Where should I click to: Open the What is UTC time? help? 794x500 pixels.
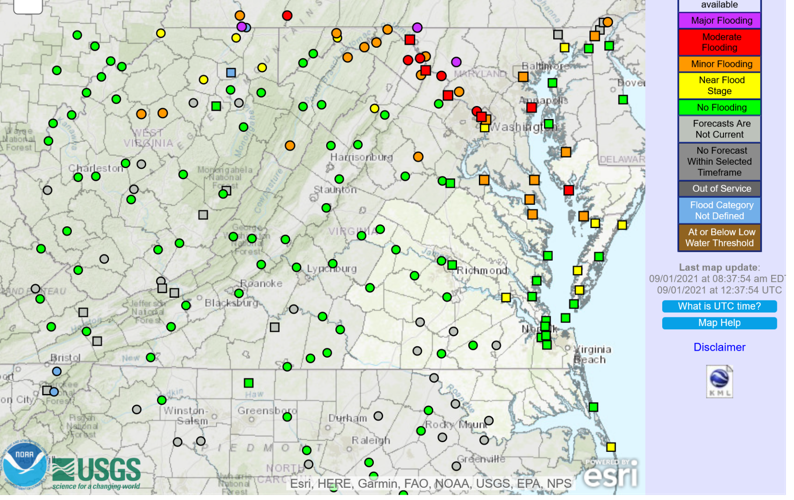click(719, 306)
